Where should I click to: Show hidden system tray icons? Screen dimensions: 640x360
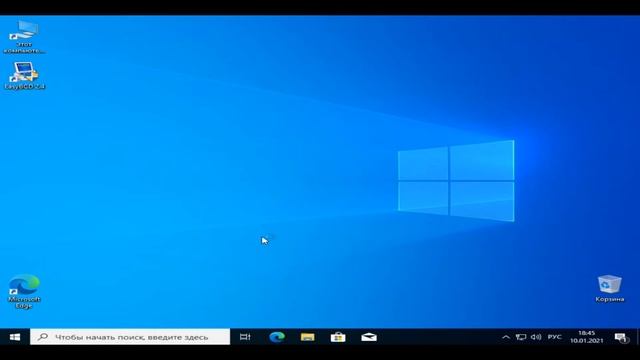(x=506, y=337)
